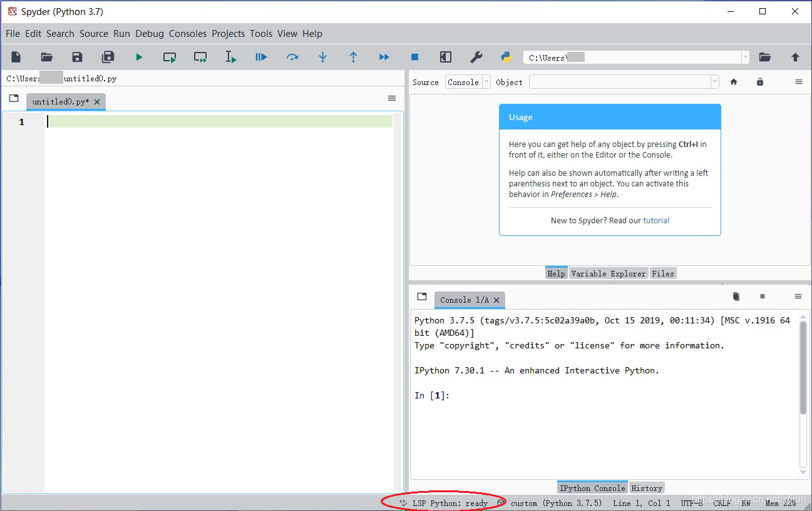Screen dimensions: 812x511
Task: Open editor pane options hamburger menu
Action: coord(392,98)
